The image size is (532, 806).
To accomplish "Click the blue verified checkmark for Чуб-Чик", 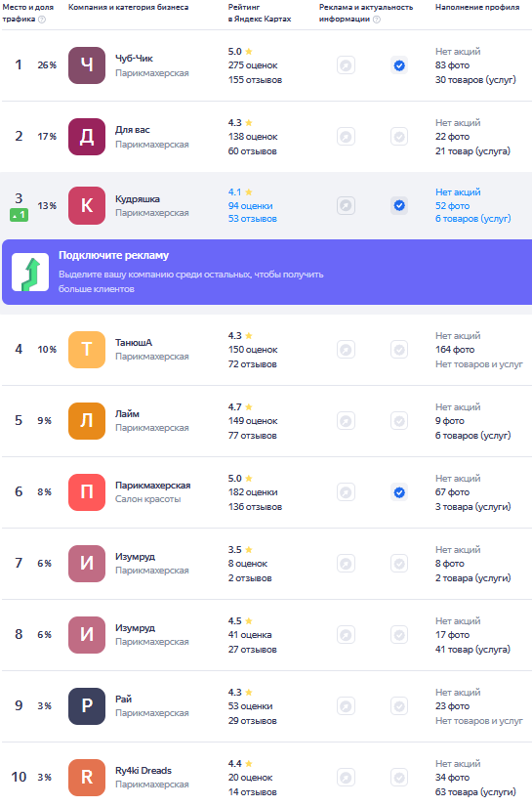I will pos(399,65).
